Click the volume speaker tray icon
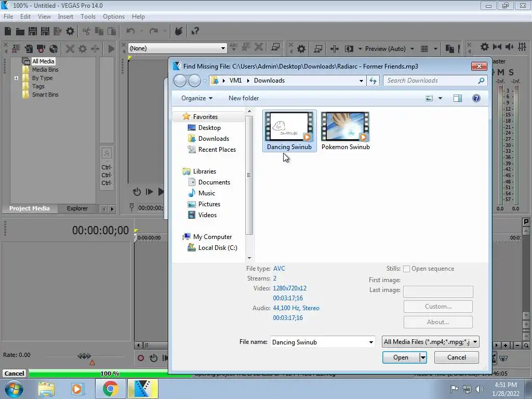Viewport: 532px width, 399px height. coord(480,389)
